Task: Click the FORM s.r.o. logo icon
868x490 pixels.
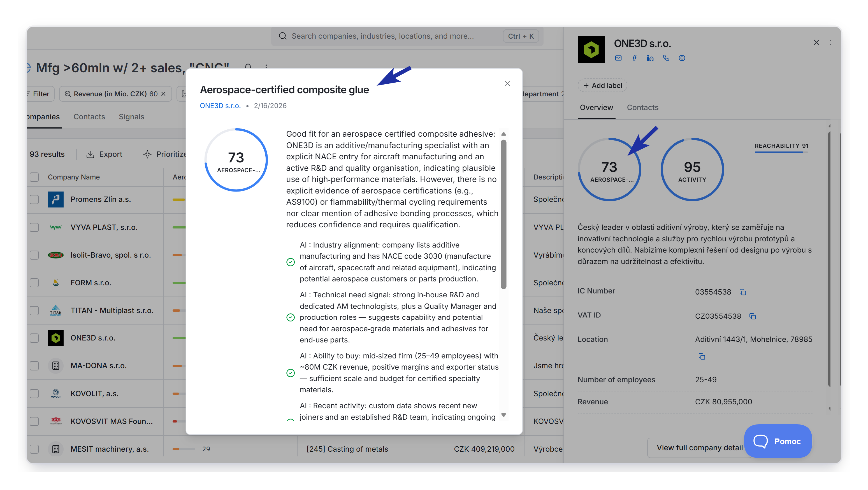Action: pos(55,283)
